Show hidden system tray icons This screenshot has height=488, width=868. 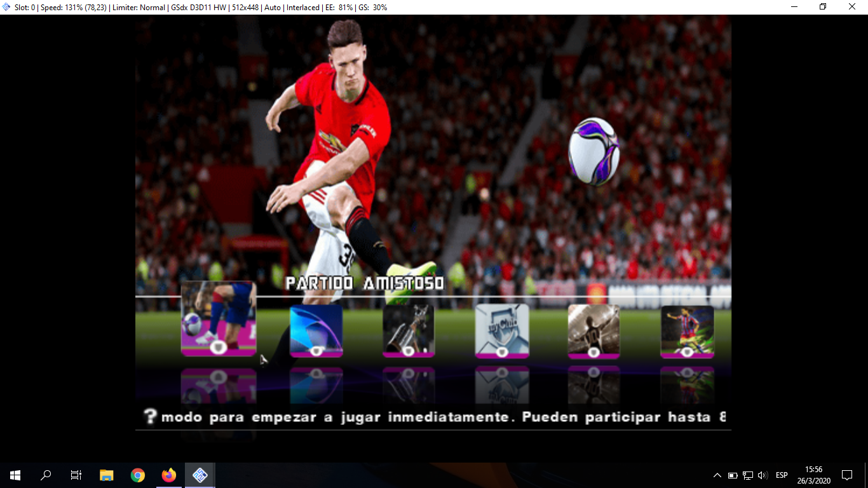[717, 475]
